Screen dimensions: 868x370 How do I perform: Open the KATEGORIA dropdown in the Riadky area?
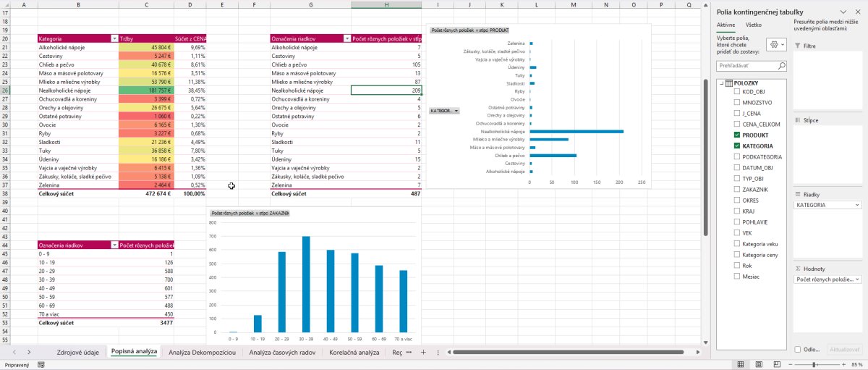click(858, 205)
